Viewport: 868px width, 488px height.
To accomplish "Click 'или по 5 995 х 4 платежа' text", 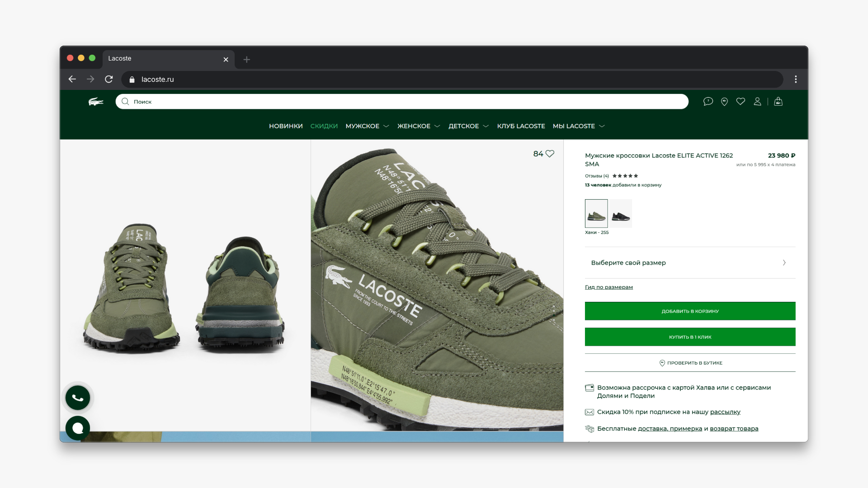I will point(765,164).
